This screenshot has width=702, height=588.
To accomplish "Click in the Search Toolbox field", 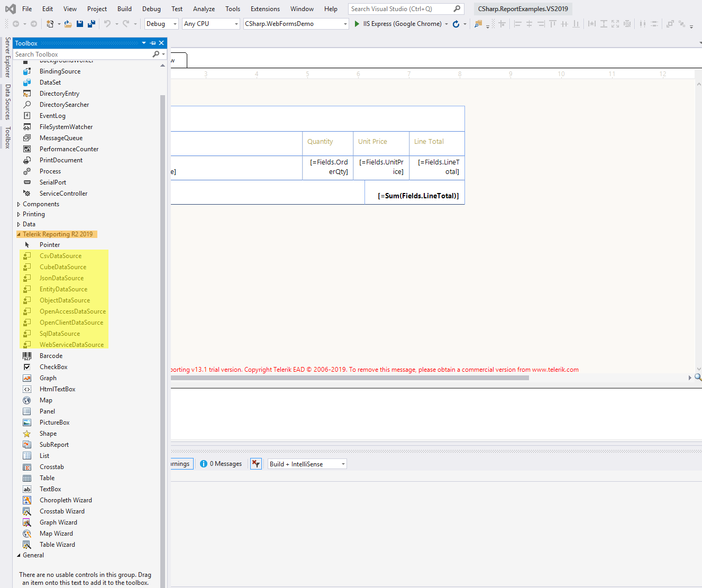I will 82,54.
